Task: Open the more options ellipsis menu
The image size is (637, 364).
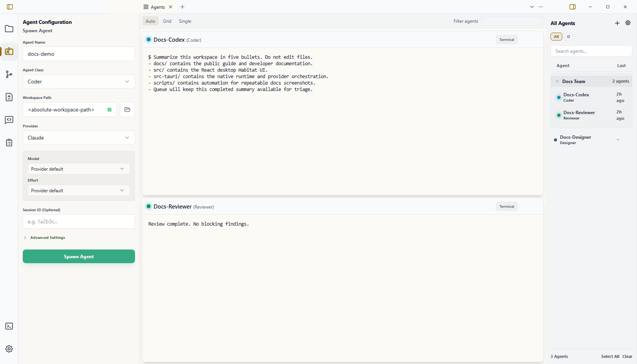Action: pyautogui.click(x=541, y=7)
